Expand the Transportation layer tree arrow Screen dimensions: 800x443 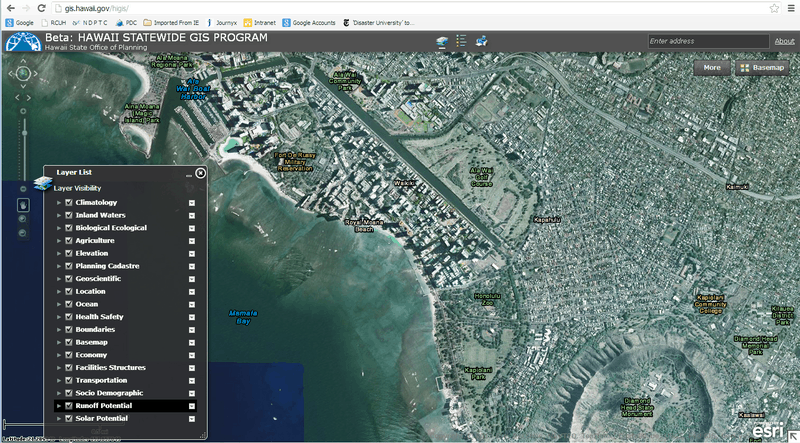click(58, 381)
